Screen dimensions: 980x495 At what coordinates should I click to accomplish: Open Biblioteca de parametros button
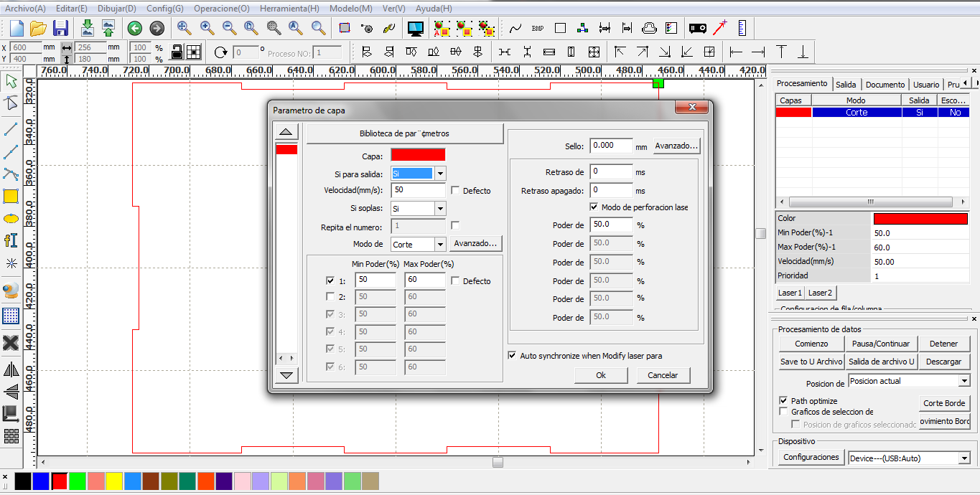[x=404, y=133]
